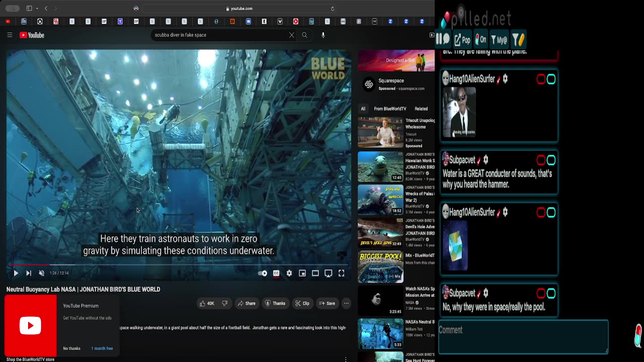
Task: Start voice search with the microphone
Action: (x=323, y=35)
